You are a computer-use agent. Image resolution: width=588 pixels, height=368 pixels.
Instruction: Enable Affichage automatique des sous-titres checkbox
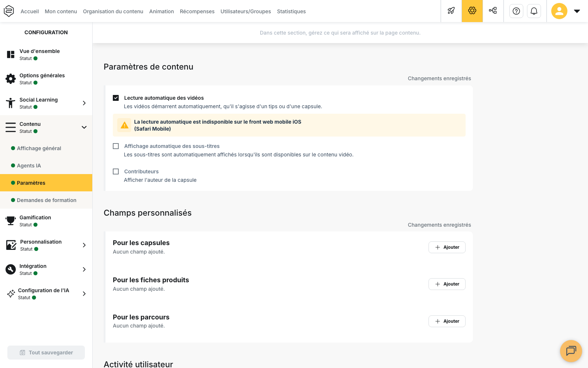pos(116,146)
